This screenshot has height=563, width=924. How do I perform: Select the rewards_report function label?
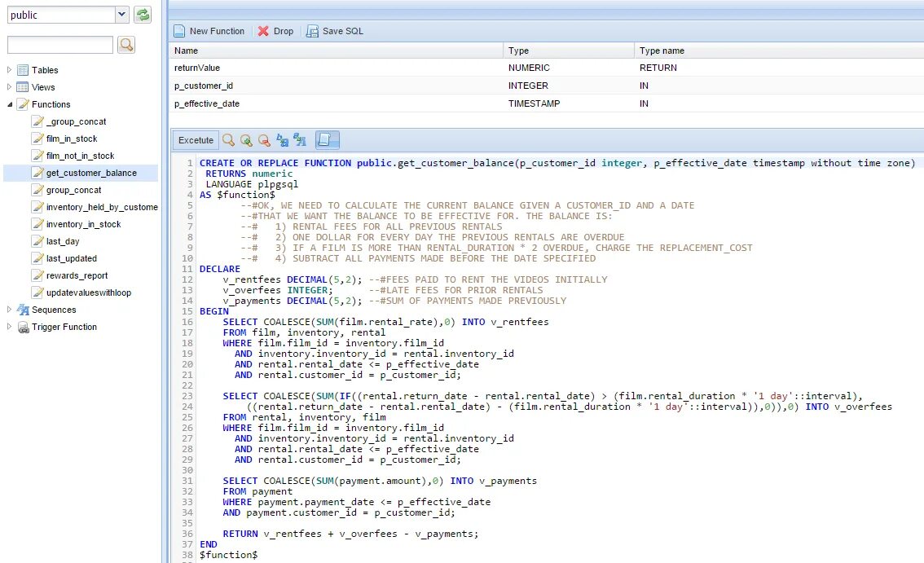pos(77,275)
